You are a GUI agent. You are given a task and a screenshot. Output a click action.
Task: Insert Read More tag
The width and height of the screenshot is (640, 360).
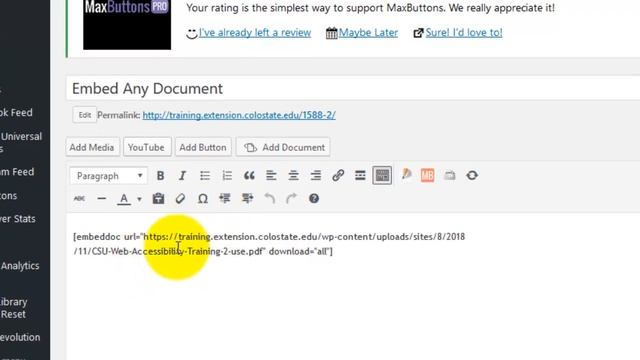click(x=360, y=176)
